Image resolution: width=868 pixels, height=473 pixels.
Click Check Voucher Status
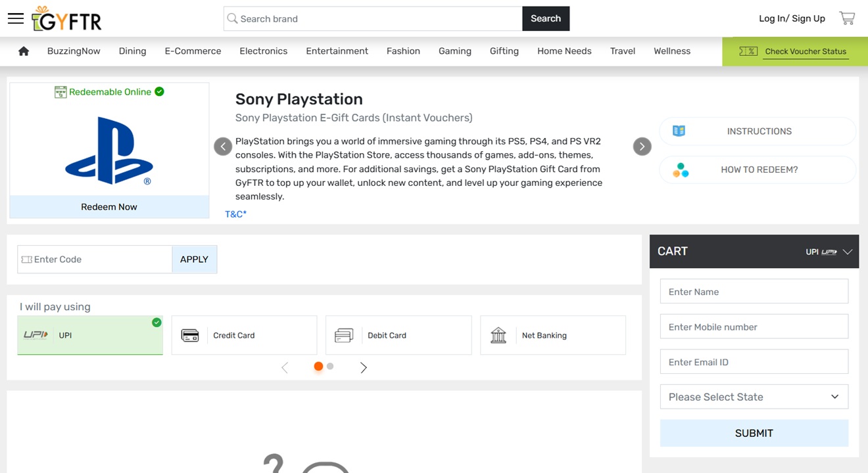tap(806, 51)
